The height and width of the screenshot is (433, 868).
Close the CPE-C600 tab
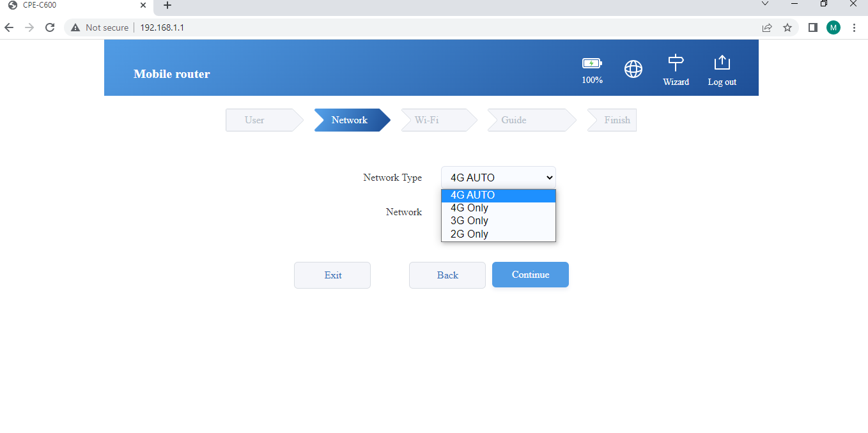[x=143, y=5]
